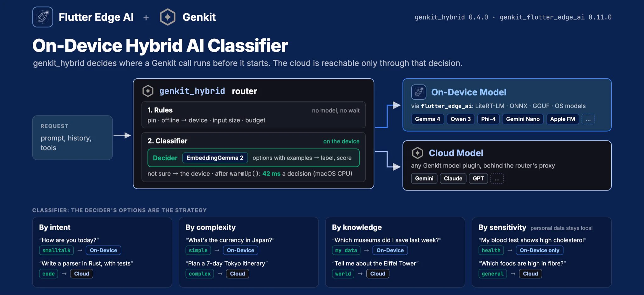644x295 pixels.
Task: Select the Gemini Nano chip
Action: coord(523,119)
